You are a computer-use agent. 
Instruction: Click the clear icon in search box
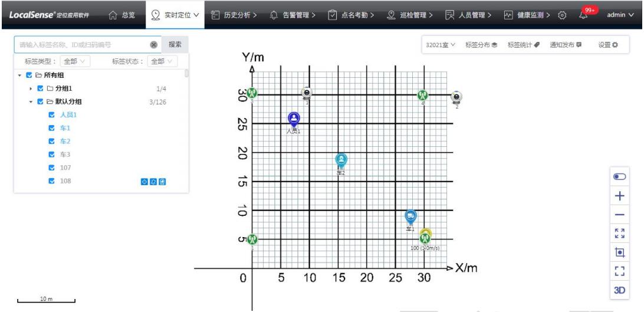[153, 44]
